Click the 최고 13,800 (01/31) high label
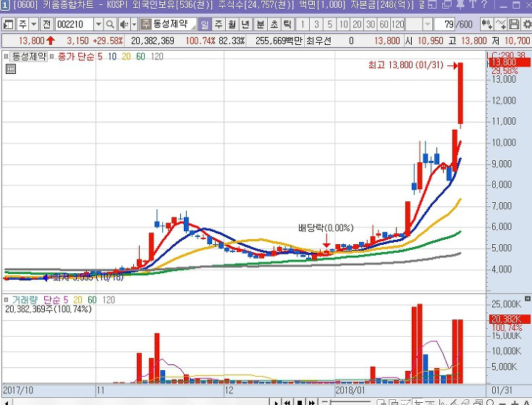 point(406,64)
